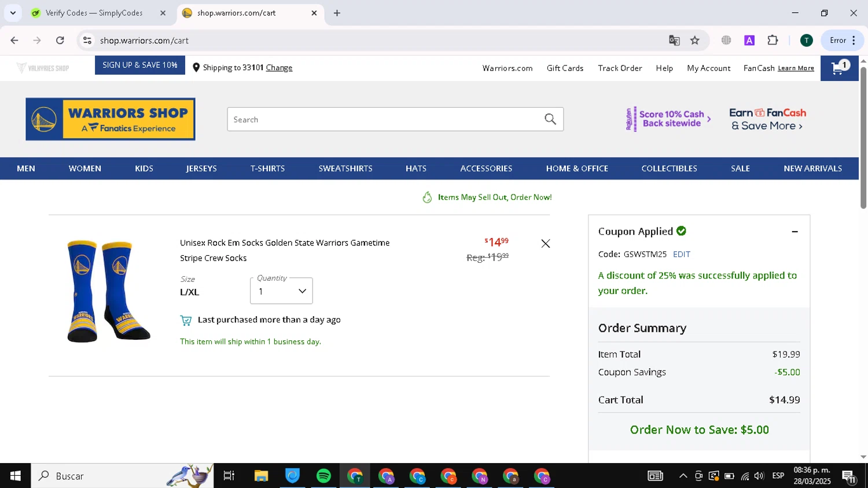
Task: Click the page vertical scrollbar
Action: (863, 139)
